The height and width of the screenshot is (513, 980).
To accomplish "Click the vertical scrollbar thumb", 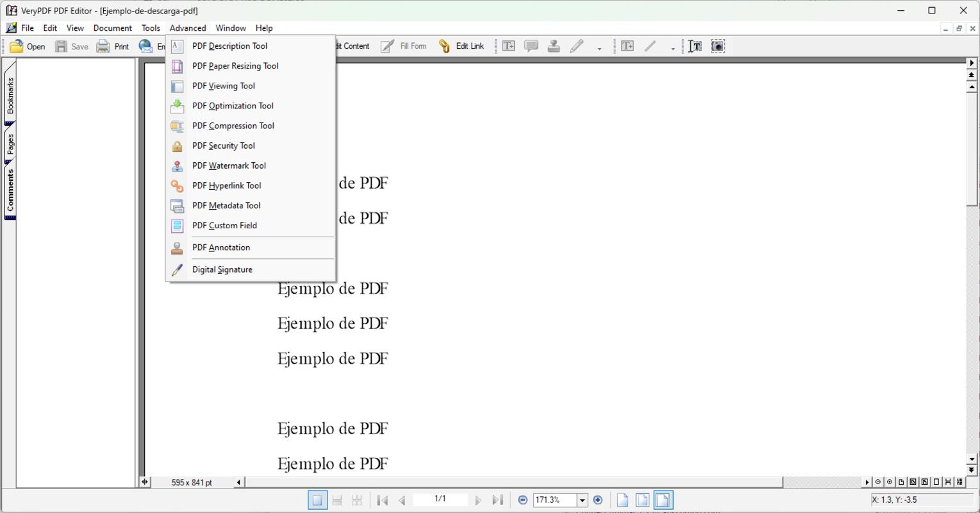I will tap(972, 149).
